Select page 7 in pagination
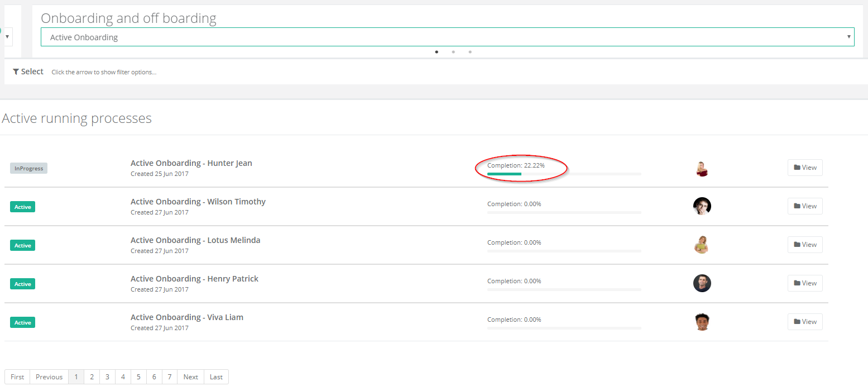The width and height of the screenshot is (868, 386). (170, 377)
